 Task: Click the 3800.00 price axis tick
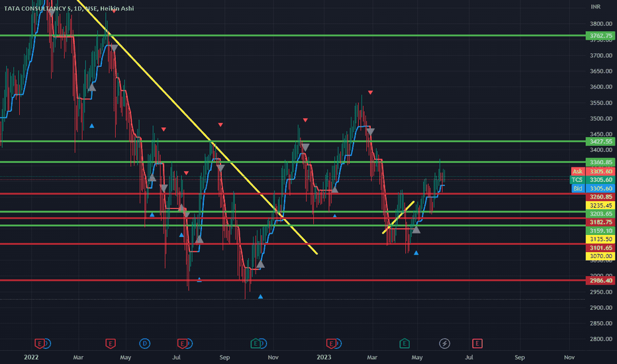[601, 24]
